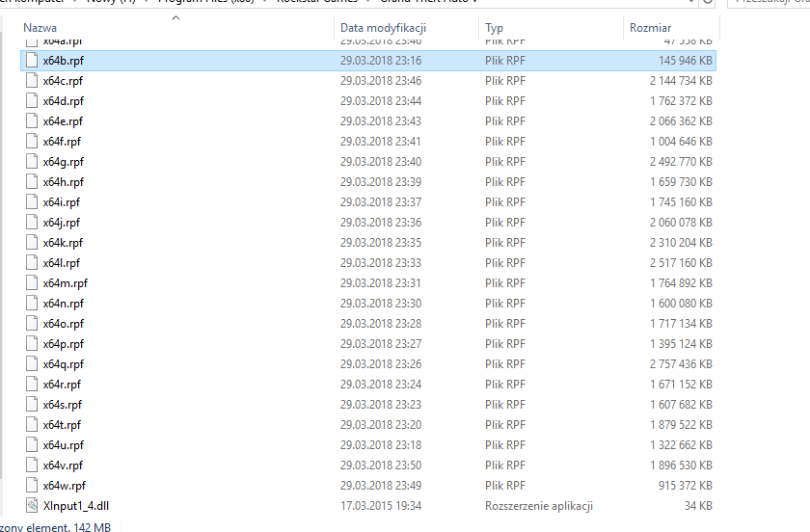Sort by Data modyfikacji column header
The height and width of the screenshot is (532, 810).
pyautogui.click(x=383, y=28)
